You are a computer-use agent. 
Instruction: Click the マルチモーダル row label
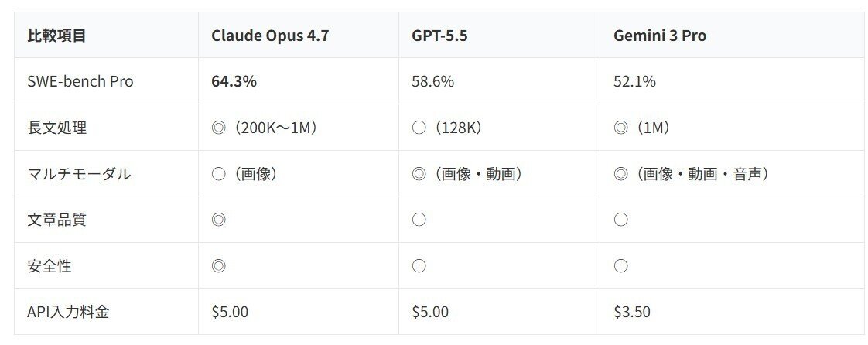point(79,174)
